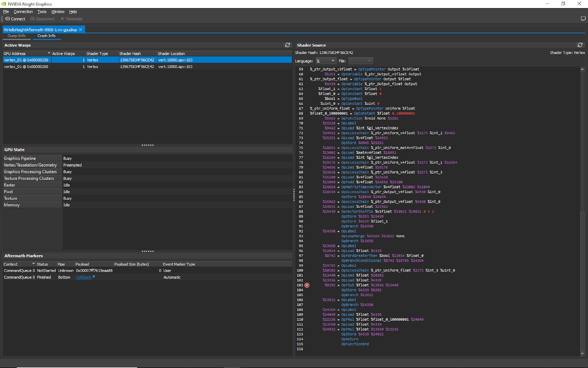The width and height of the screenshot is (588, 368).
Task: Close the VkHelloNsightAftermath gpudmp tab
Action: pos(80,29)
